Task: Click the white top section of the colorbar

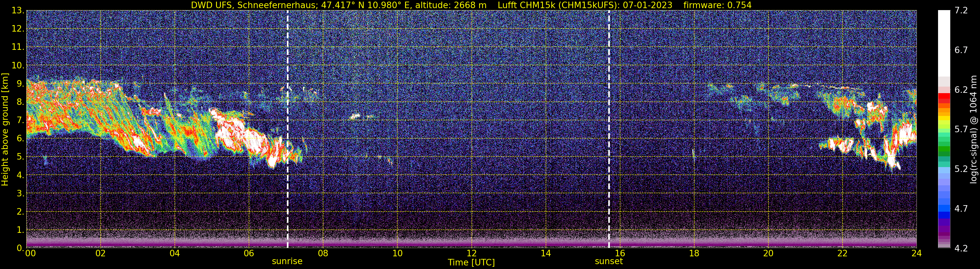Action: [944, 43]
